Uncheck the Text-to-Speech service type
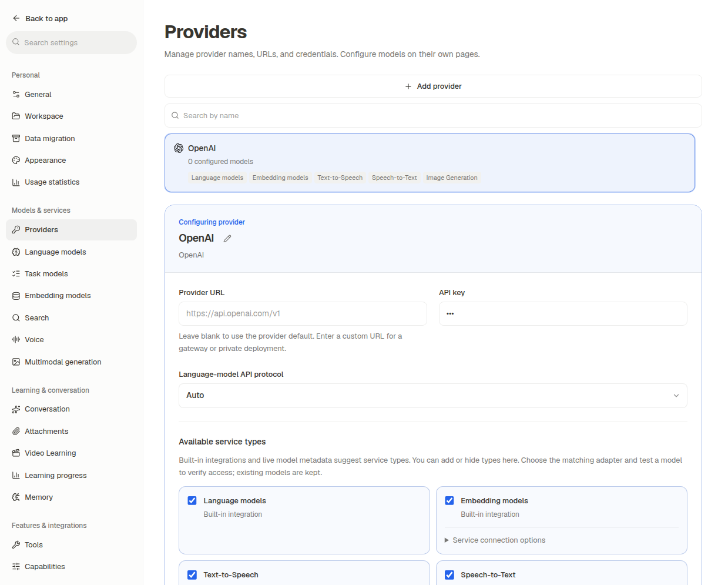The image size is (728, 585). [192, 575]
